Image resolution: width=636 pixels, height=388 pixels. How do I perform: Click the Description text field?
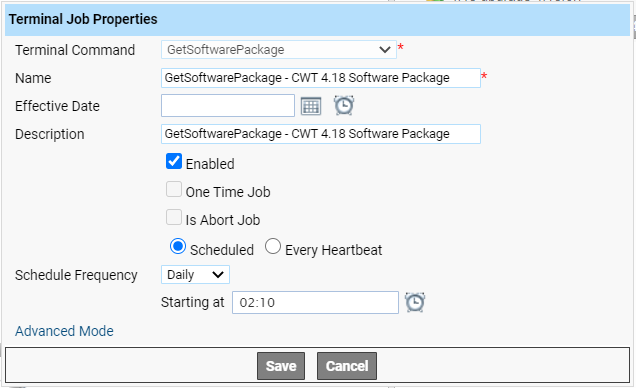(321, 134)
